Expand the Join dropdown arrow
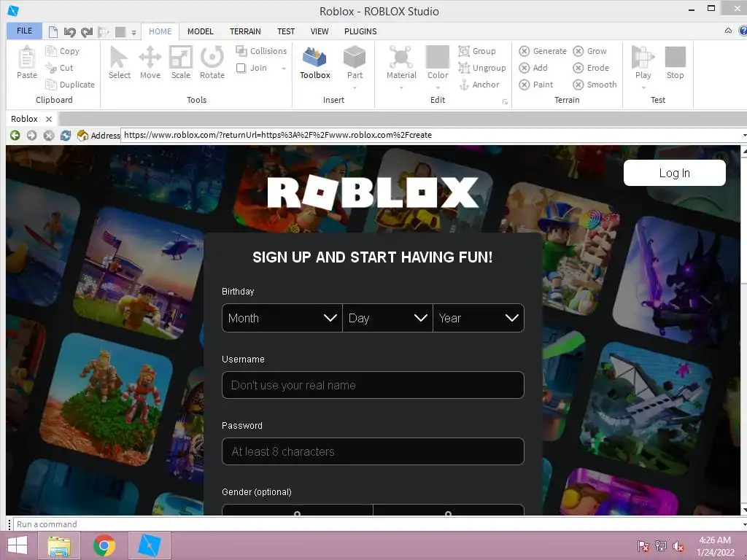This screenshot has height=560, width=747. tap(284, 68)
